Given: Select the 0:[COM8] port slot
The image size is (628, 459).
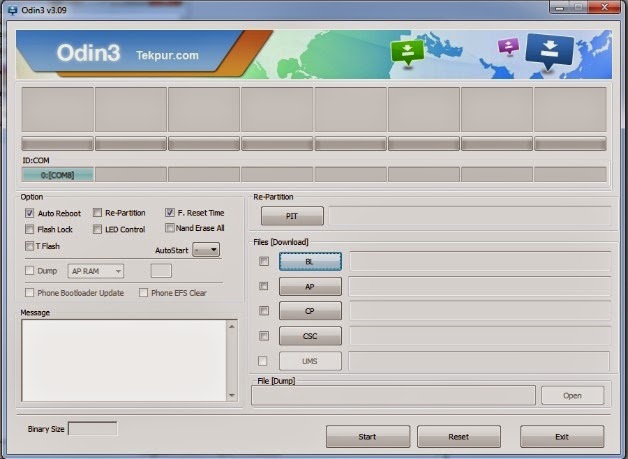Looking at the screenshot, I should (x=58, y=175).
